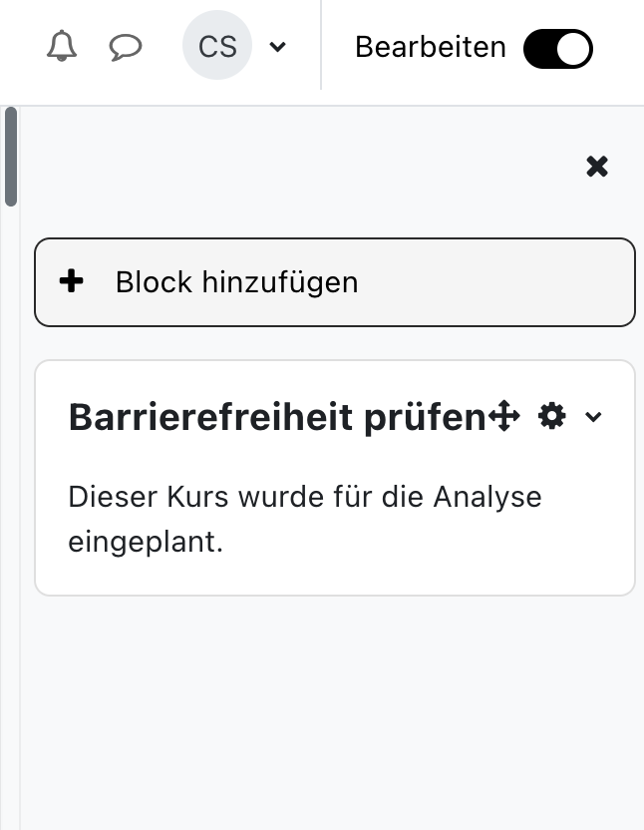The width and height of the screenshot is (644, 830).
Task: Open the messaging speech bubble
Action: point(125,47)
